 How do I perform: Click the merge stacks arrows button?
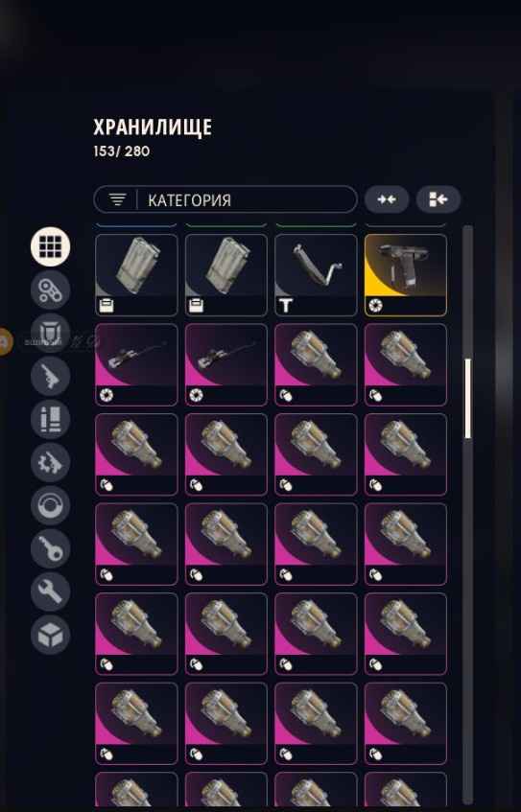(x=387, y=199)
